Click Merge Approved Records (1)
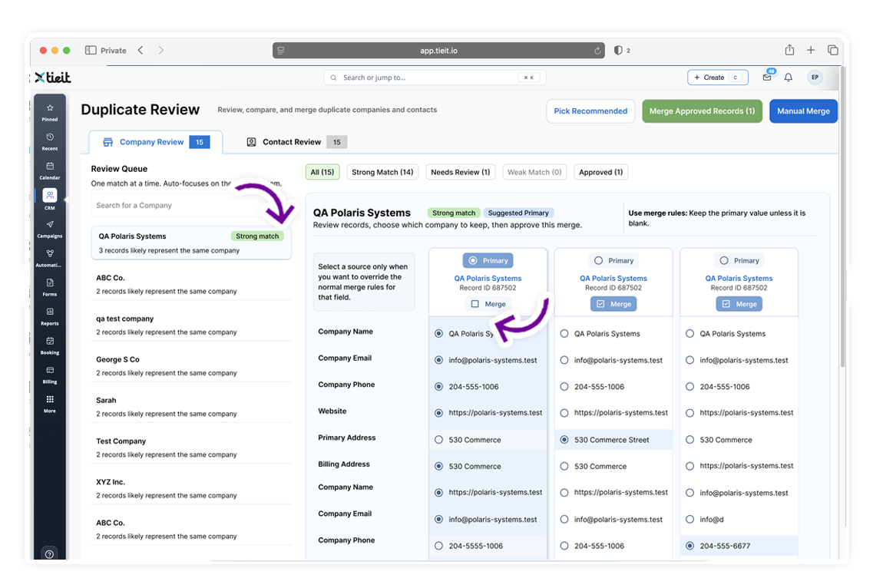Image resolution: width=883 pixels, height=588 pixels. click(x=702, y=111)
